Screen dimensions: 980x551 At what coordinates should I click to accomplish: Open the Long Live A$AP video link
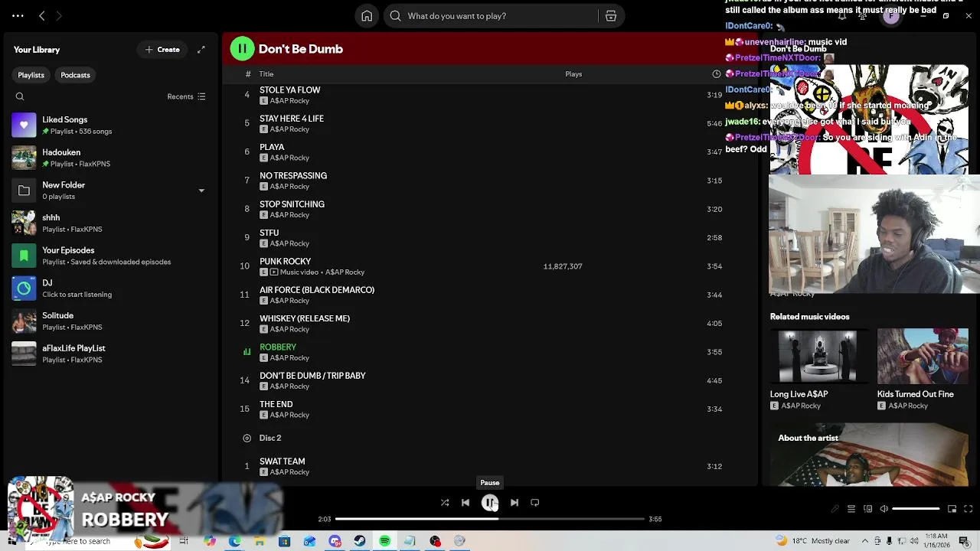click(799, 394)
